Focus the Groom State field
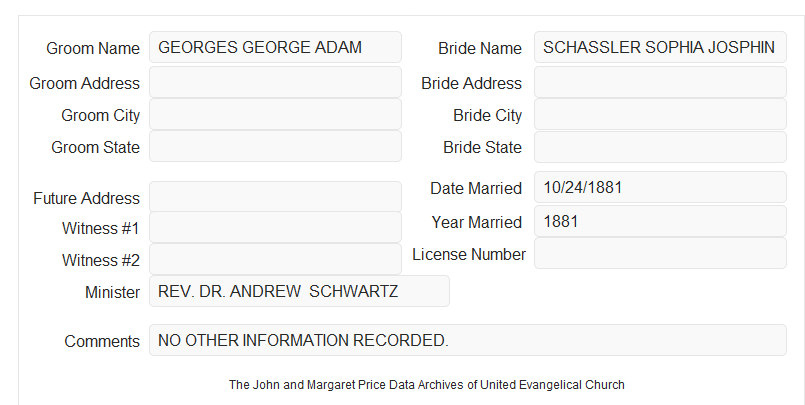The width and height of the screenshot is (805, 405). tap(275, 146)
